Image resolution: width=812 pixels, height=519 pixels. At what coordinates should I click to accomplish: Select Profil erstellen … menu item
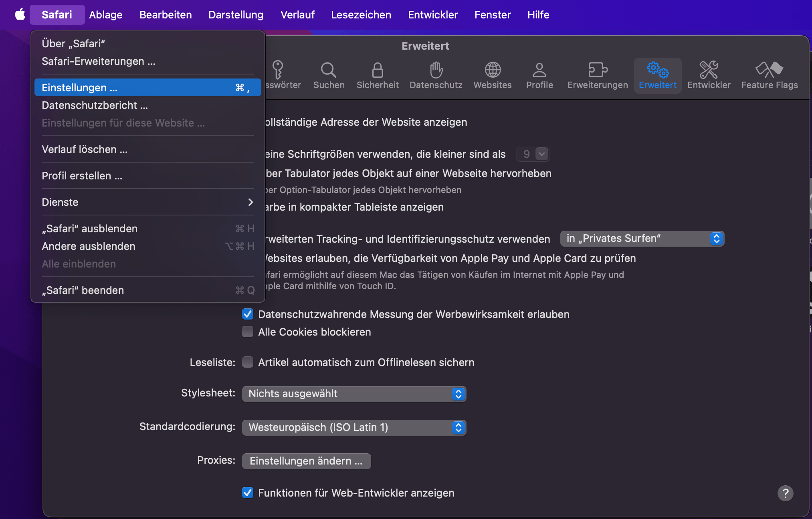(x=147, y=176)
